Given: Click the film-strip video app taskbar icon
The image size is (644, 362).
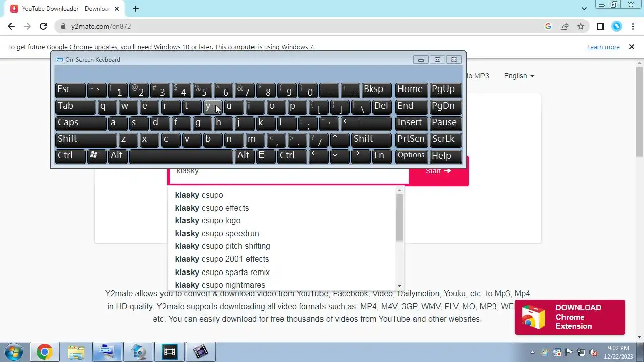Looking at the screenshot, I should [170, 352].
